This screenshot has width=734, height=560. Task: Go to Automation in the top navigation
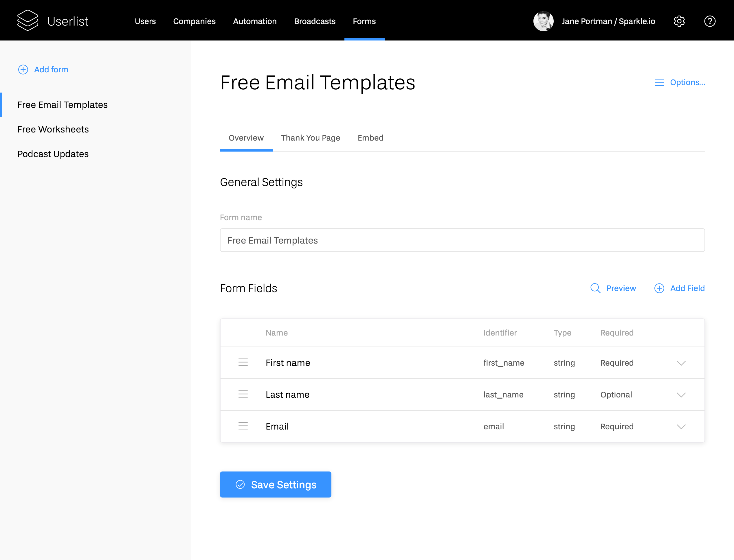tap(255, 21)
